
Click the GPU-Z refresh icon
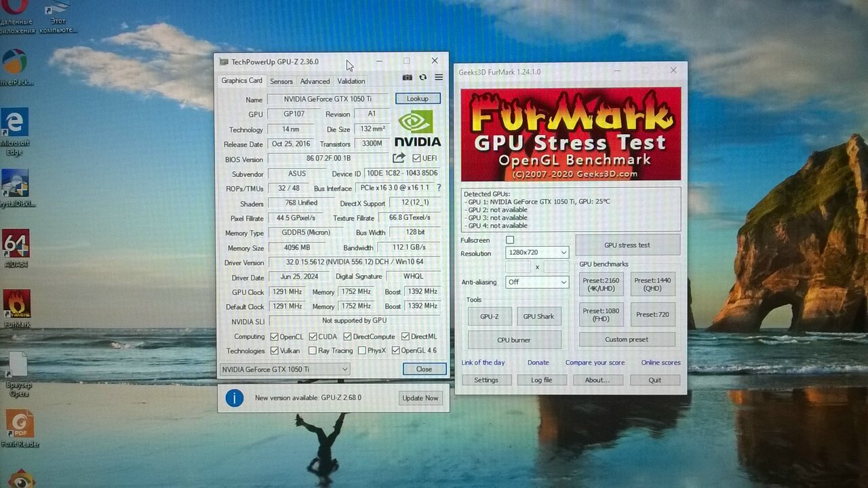pyautogui.click(x=422, y=78)
